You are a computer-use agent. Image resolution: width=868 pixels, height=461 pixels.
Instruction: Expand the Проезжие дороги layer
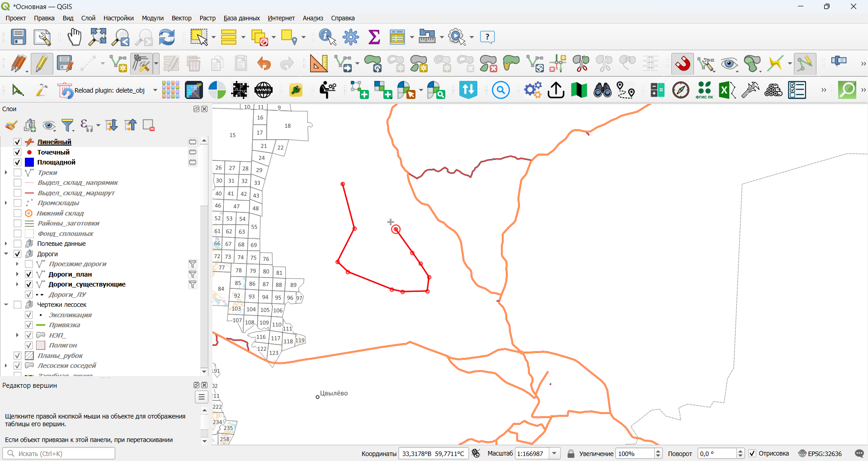click(17, 264)
